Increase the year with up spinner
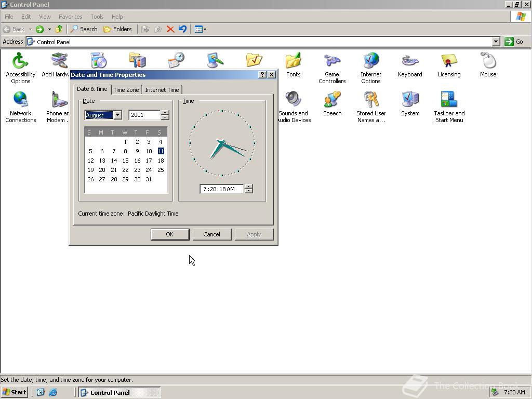 pyautogui.click(x=165, y=113)
